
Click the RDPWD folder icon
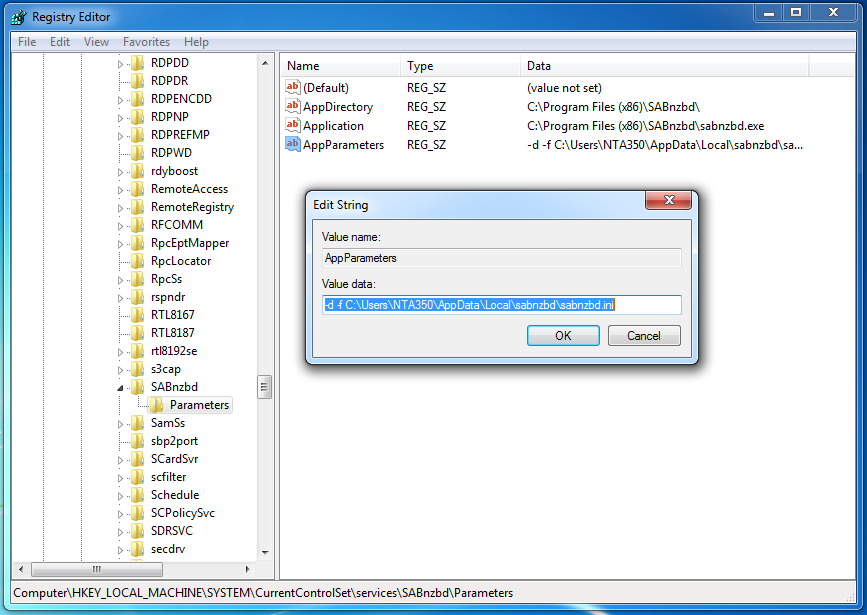point(138,153)
